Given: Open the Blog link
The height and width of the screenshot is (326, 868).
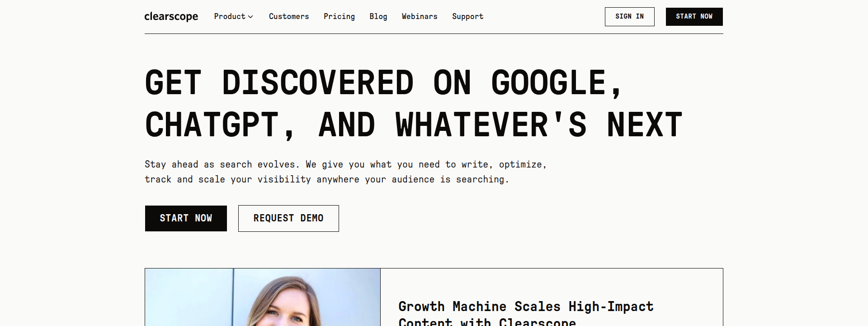Looking at the screenshot, I should [x=378, y=17].
